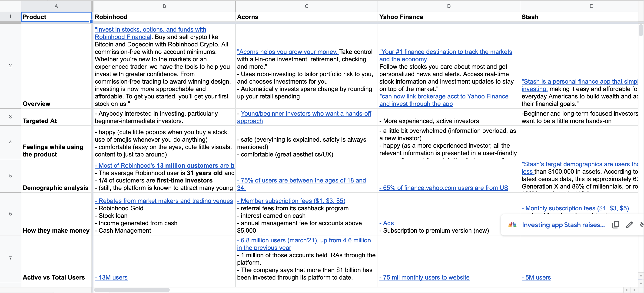Click the 'Overview' row label cell
This screenshot has height=293, width=644.
56,66
